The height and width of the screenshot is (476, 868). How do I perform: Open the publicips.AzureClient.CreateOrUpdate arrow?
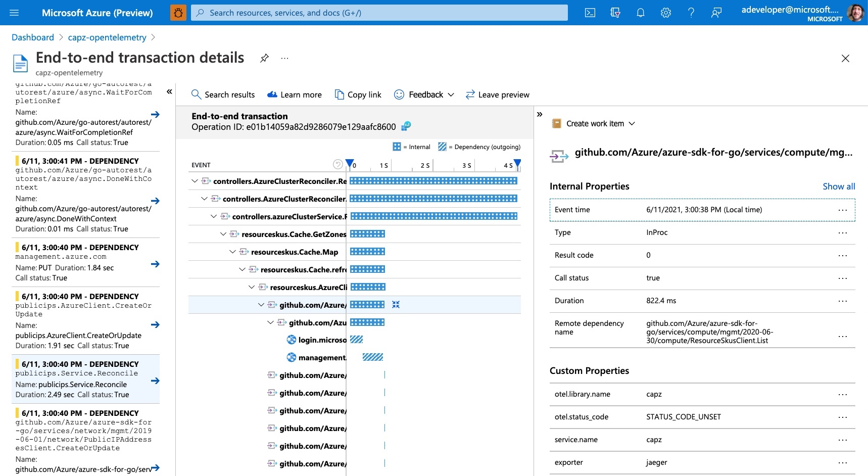pyautogui.click(x=155, y=325)
